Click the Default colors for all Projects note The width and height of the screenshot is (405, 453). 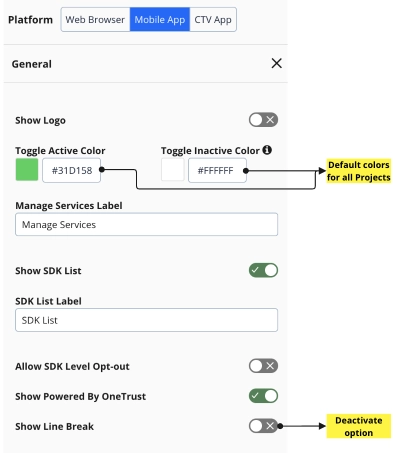(358, 171)
